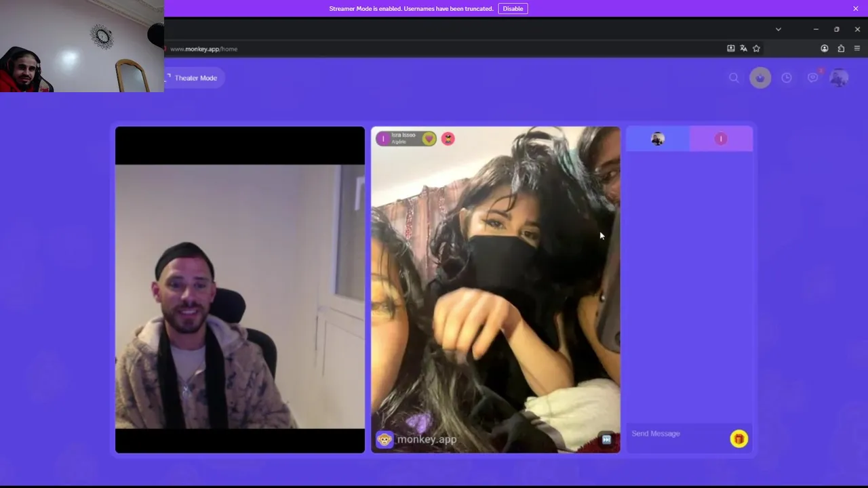The width and height of the screenshot is (868, 488).
Task: Skip to next match with the skip icon
Action: [x=606, y=439]
